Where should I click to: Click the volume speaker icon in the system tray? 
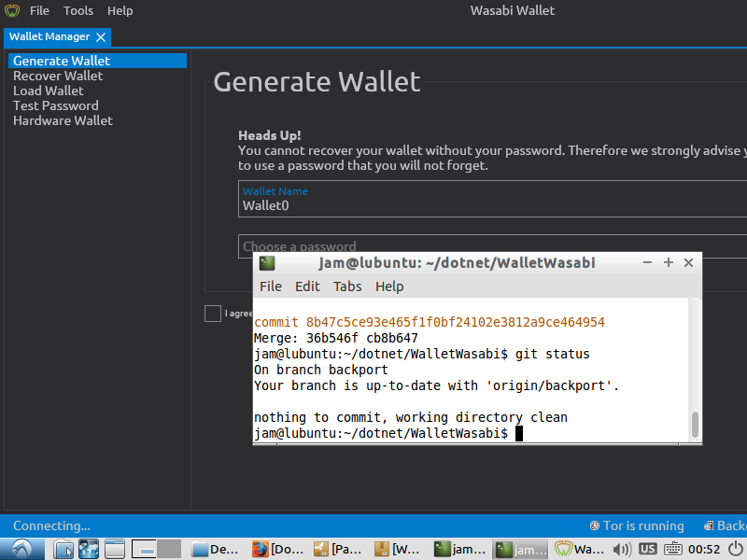point(622,549)
